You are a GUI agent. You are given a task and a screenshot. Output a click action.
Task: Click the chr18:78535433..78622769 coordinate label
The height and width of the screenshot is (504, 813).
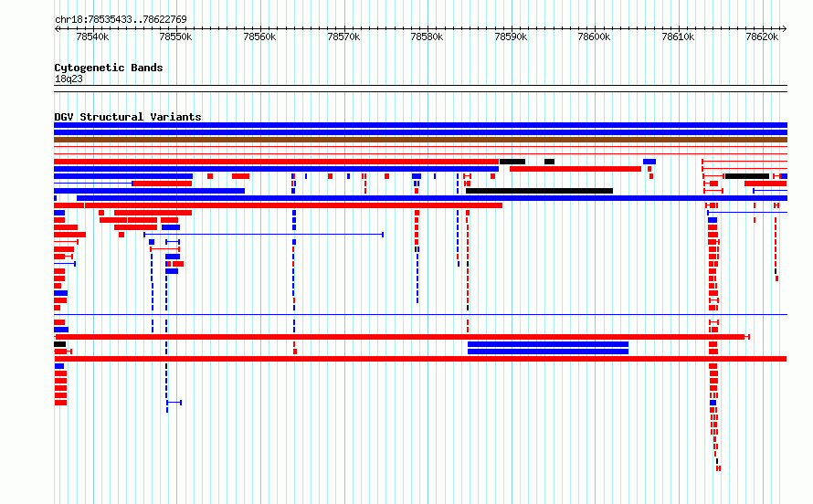click(x=121, y=19)
